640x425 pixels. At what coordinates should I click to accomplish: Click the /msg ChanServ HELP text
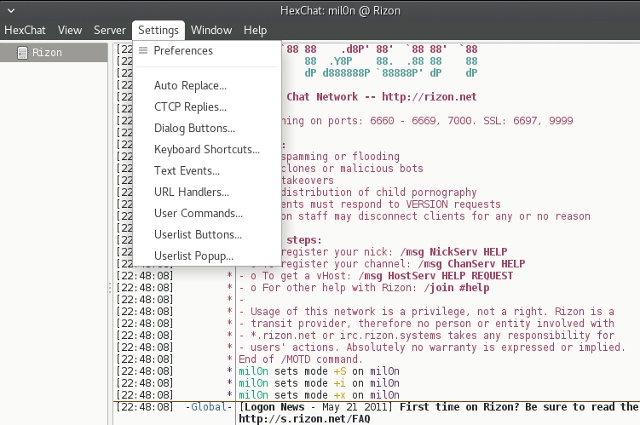point(471,264)
